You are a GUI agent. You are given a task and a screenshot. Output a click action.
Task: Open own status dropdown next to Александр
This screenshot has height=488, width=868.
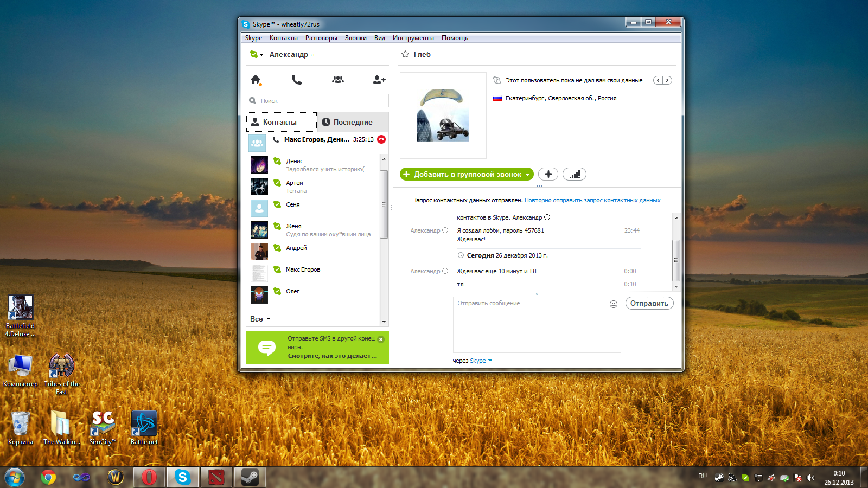(x=257, y=54)
